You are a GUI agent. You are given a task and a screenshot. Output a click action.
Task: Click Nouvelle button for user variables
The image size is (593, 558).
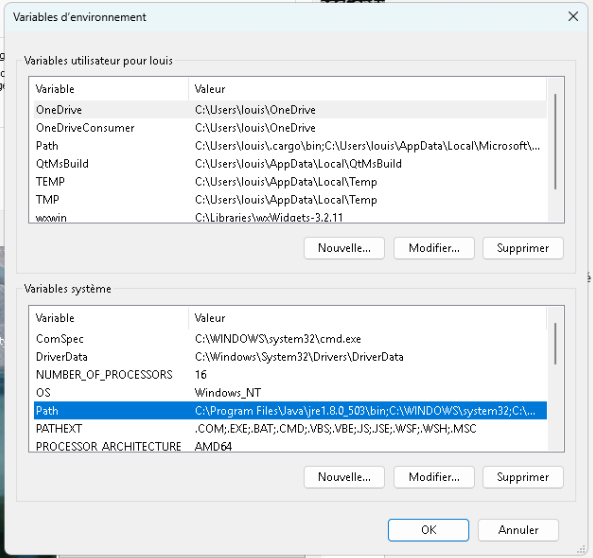pos(344,248)
